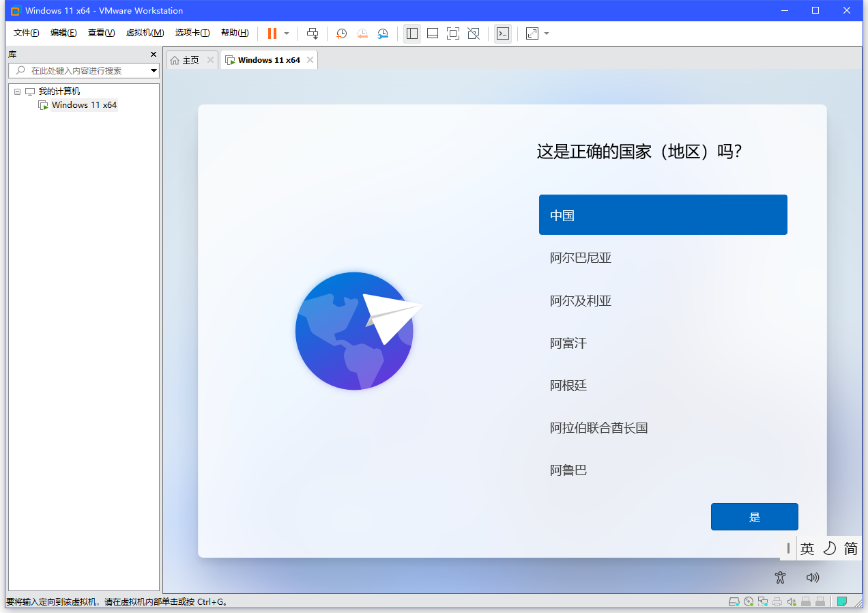Open the stretch display options dropdown arrow
868x613 pixels.
coord(547,33)
